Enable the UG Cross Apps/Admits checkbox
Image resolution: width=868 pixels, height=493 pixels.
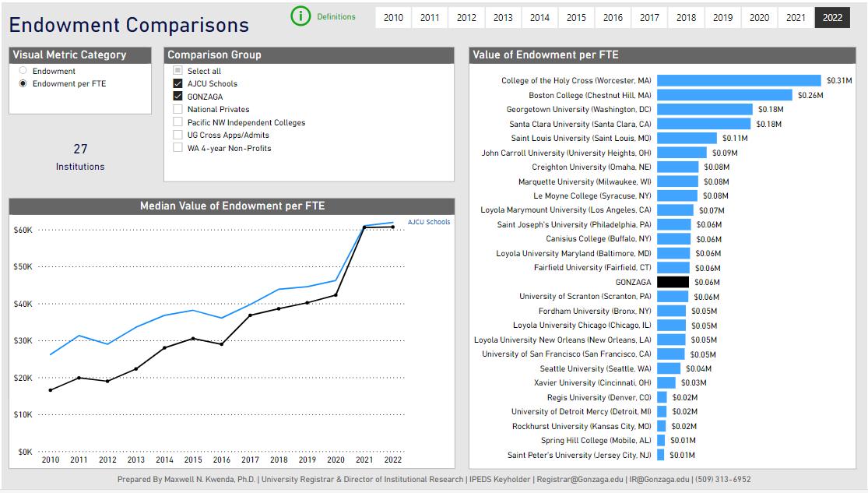coord(177,135)
